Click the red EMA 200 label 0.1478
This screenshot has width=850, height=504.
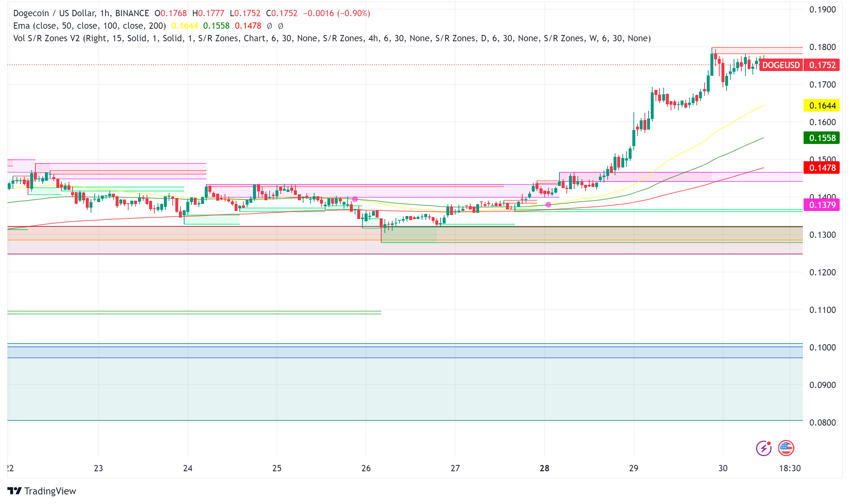point(822,168)
